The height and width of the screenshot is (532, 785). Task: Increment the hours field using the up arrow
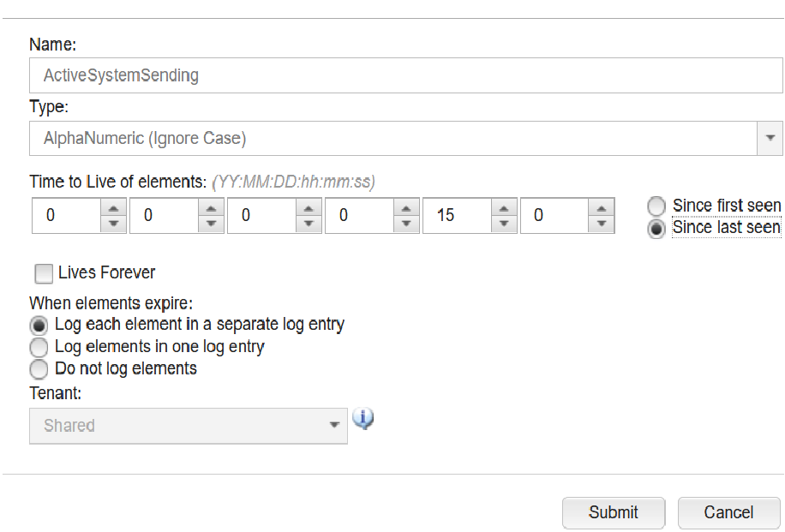(406, 210)
